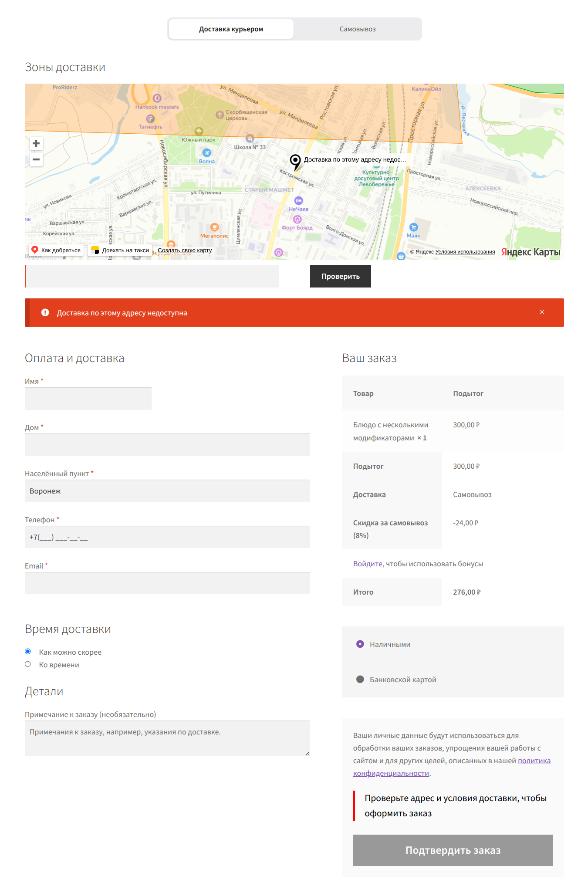This screenshot has width=588, height=893.
Task: Focus the Телефон input field
Action: (167, 537)
